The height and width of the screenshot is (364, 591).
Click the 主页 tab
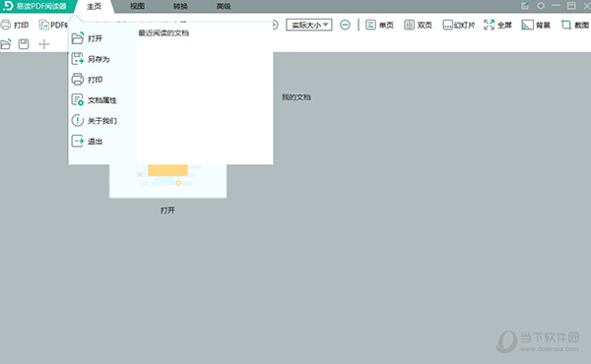(95, 7)
